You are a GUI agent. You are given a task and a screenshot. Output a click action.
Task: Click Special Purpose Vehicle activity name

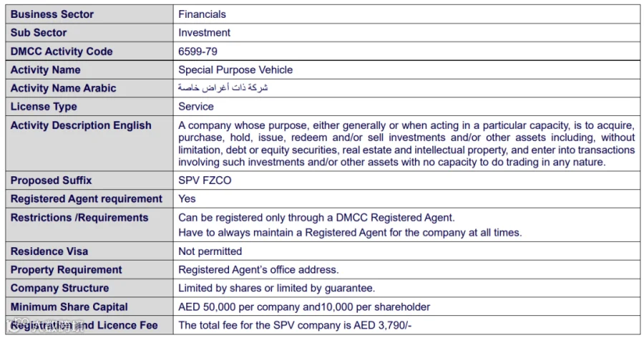(x=235, y=70)
